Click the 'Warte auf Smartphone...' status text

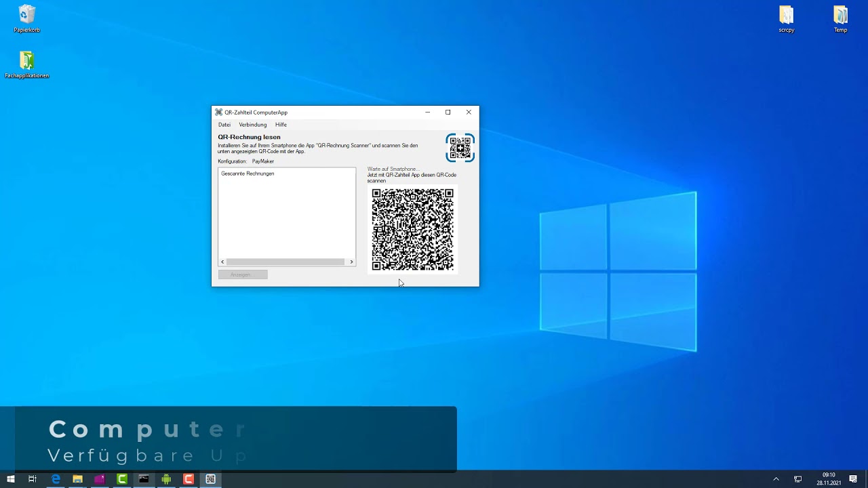tap(393, 169)
